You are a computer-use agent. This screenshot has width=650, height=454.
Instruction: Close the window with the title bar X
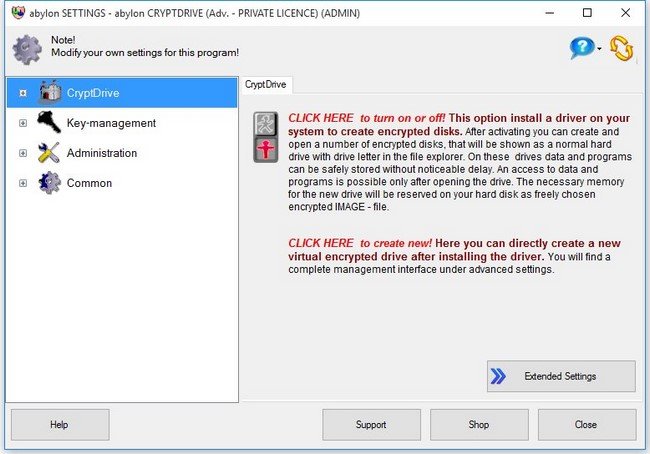click(626, 13)
